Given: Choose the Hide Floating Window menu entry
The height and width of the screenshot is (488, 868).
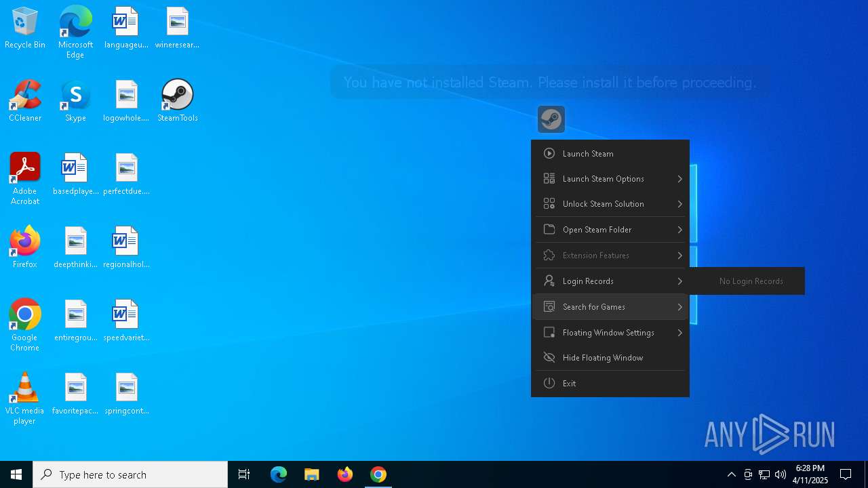Looking at the screenshot, I should 610,358.
